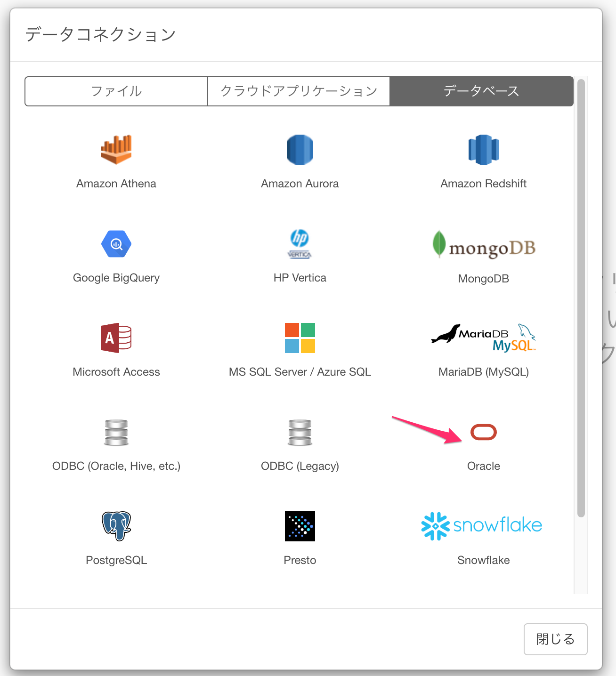Close the dialog with 閉じる button

[x=556, y=639]
